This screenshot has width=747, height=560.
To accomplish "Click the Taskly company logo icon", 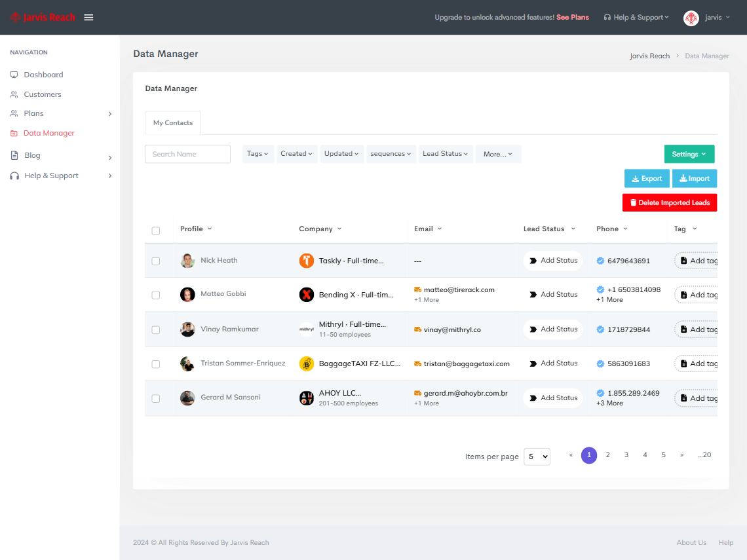I will coord(307,261).
